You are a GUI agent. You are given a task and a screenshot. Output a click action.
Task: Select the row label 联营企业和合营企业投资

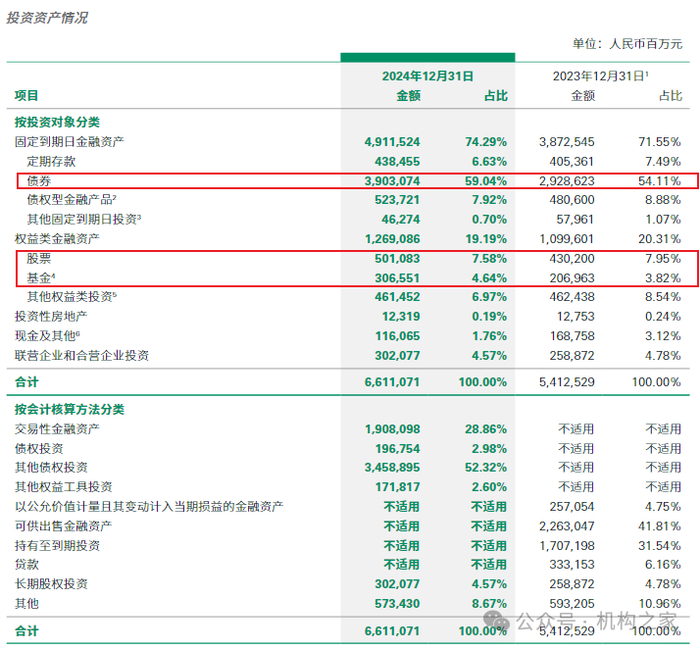[81, 355]
